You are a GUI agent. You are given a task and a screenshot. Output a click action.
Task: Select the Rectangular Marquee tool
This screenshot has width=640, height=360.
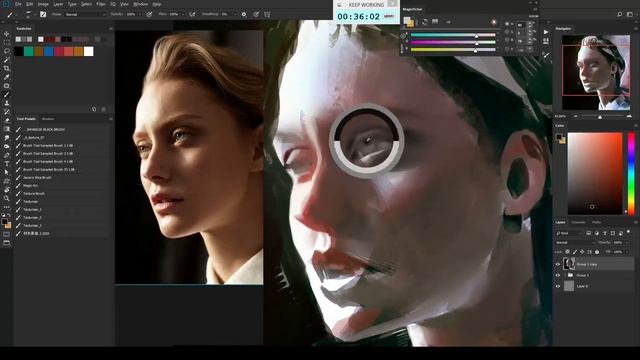pos(7,42)
